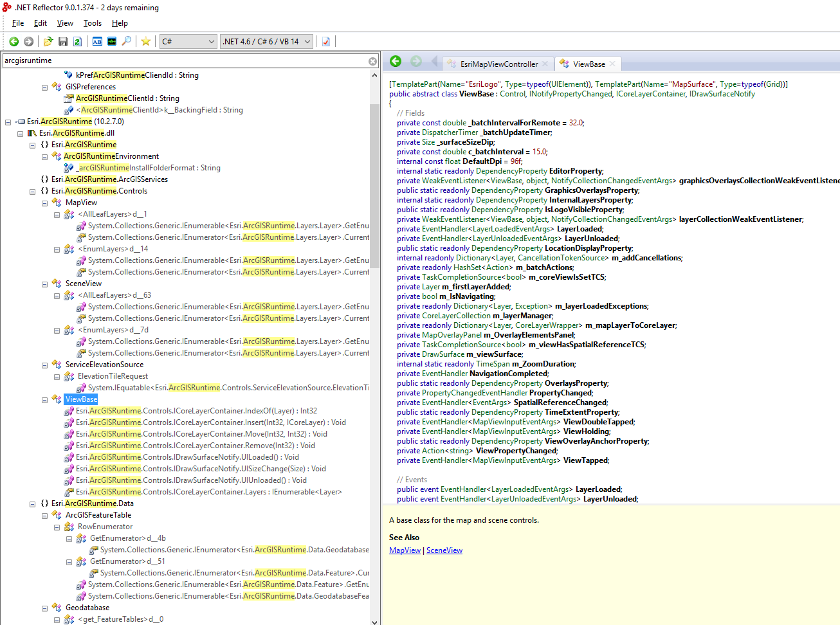Click the magnifying glass Search icon

(127, 42)
